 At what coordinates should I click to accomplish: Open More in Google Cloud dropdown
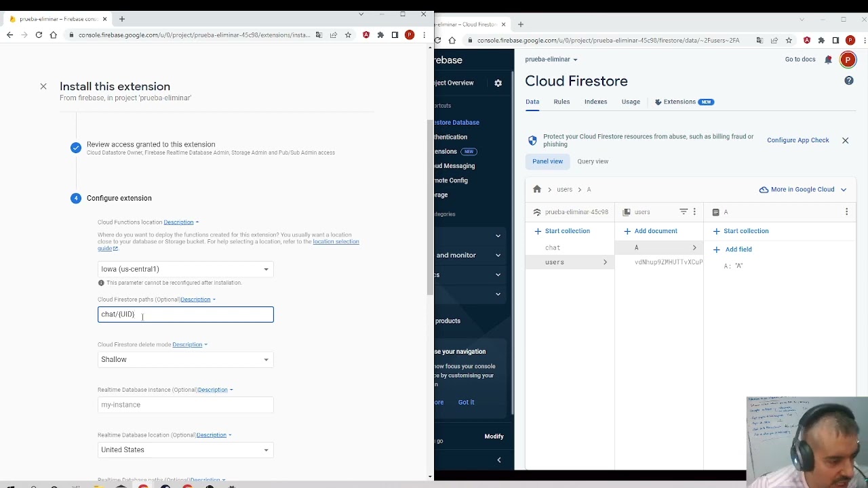[803, 190]
